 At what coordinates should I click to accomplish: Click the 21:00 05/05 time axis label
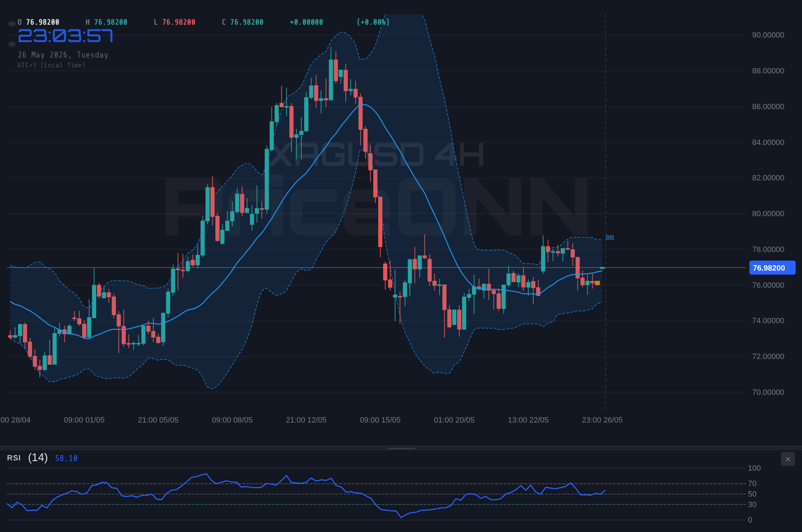click(x=158, y=420)
